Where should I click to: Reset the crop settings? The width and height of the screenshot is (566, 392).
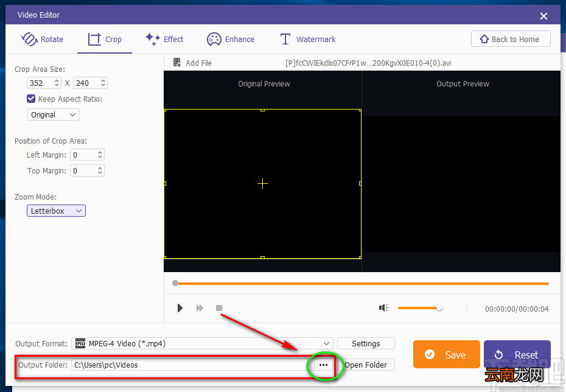[x=517, y=354]
